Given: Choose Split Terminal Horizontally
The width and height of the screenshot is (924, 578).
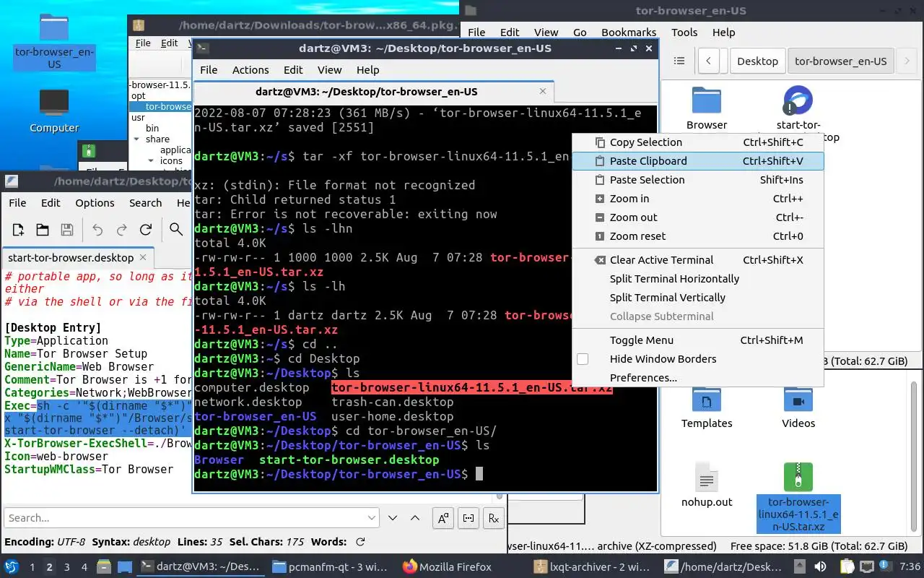Looking at the screenshot, I should click(697, 279).
